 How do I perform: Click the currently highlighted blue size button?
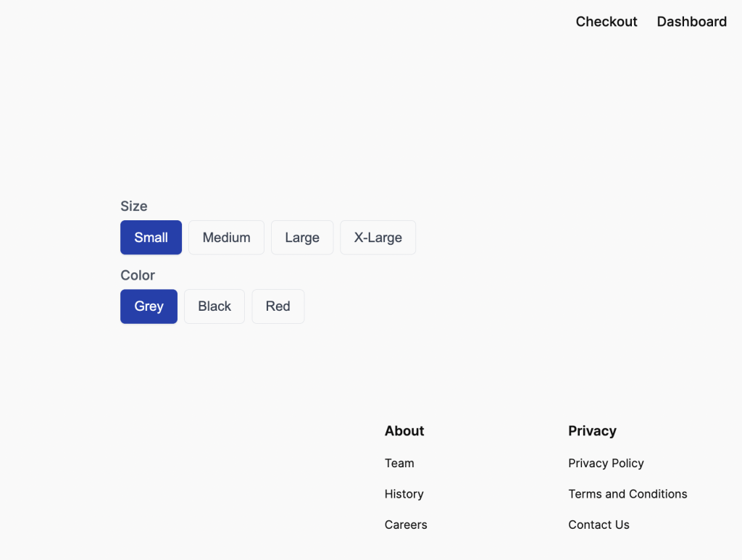click(151, 238)
